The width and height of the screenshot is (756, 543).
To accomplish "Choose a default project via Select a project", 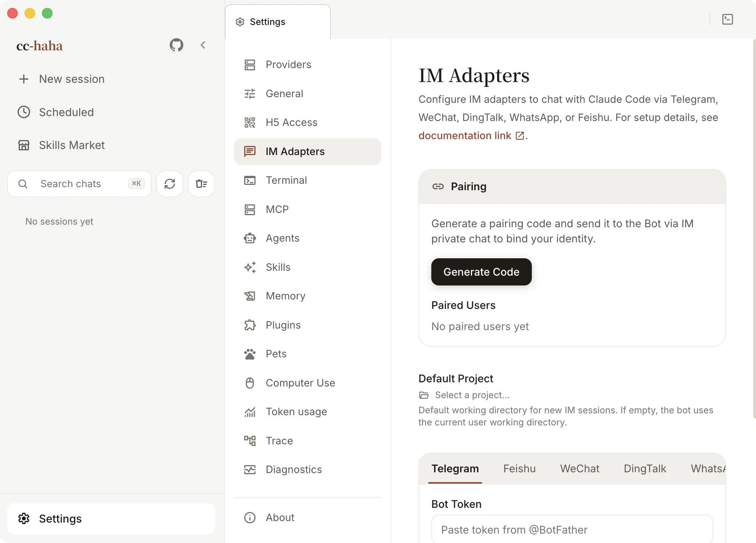I will click(465, 395).
